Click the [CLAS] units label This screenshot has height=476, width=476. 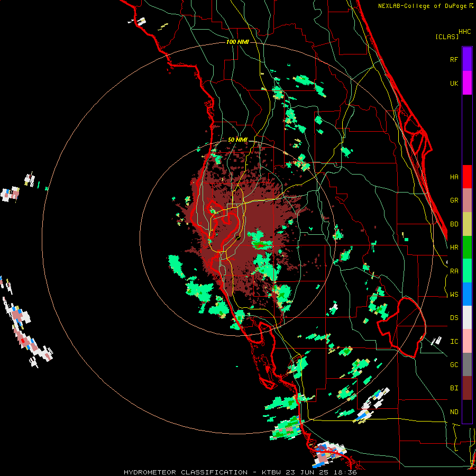point(447,37)
